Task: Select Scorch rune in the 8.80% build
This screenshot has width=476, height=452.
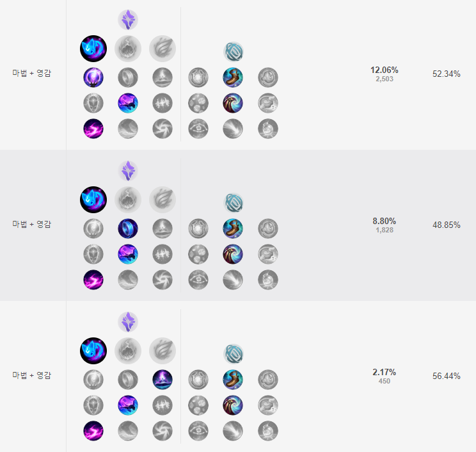Action: coord(93,279)
